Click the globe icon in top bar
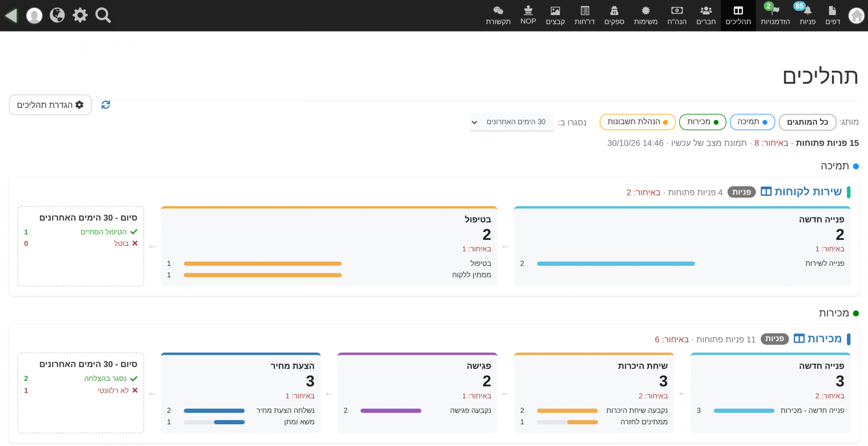 (57, 16)
